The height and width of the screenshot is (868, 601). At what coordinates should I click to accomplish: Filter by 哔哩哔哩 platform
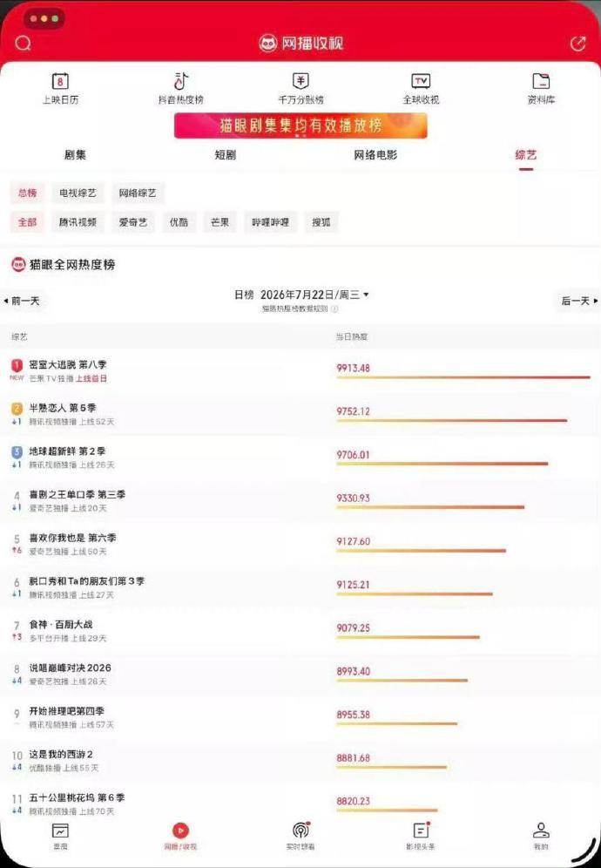click(270, 222)
